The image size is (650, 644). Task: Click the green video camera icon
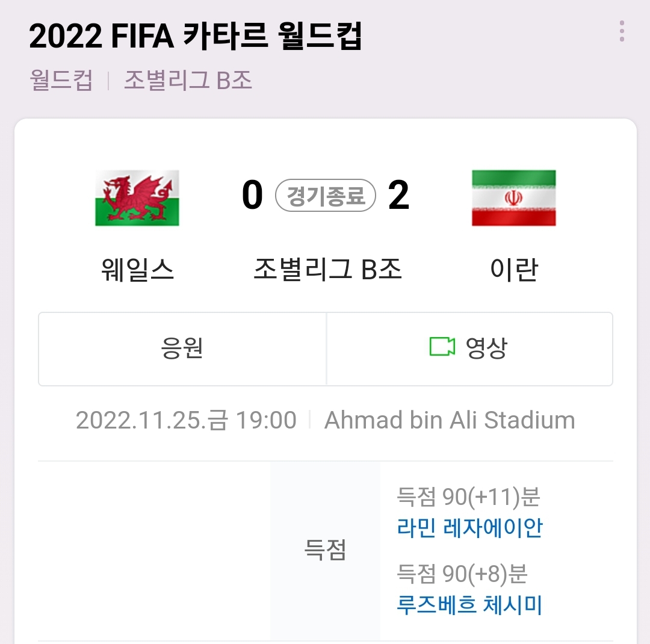click(x=442, y=347)
